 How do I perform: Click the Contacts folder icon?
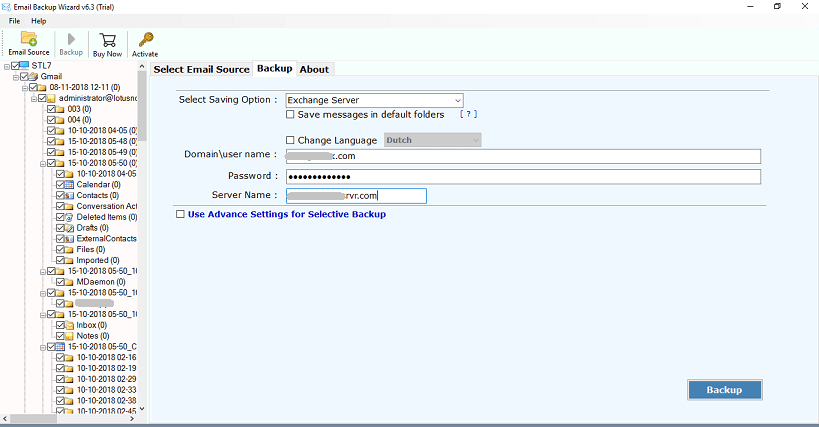pyautogui.click(x=69, y=195)
